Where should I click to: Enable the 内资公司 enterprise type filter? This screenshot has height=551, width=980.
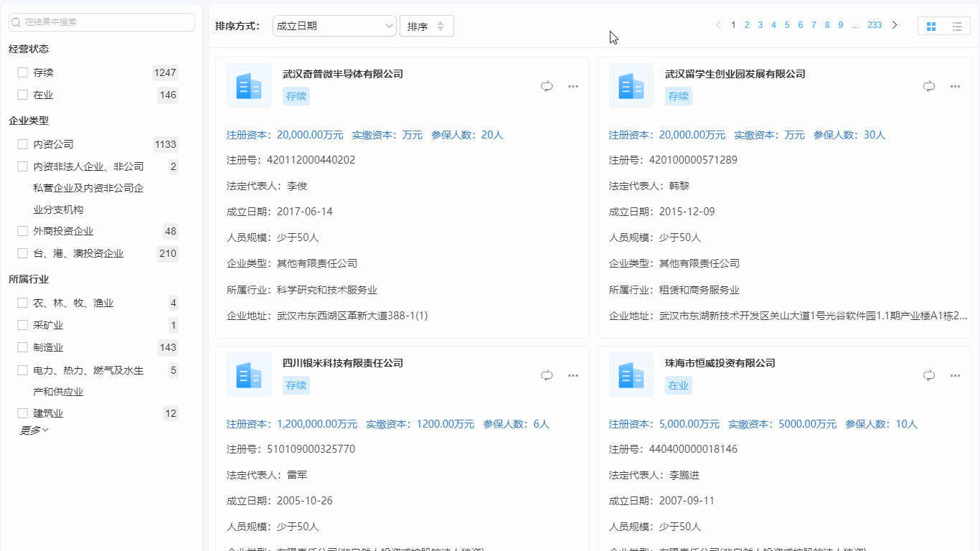click(22, 143)
